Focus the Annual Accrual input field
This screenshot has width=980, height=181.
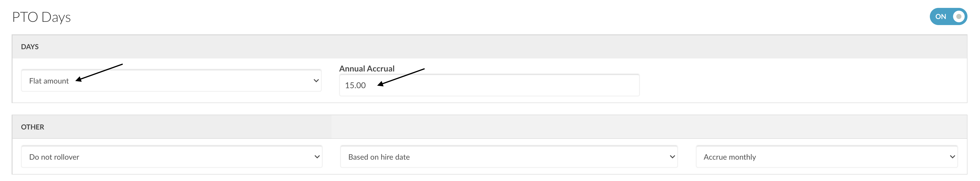coord(489,85)
